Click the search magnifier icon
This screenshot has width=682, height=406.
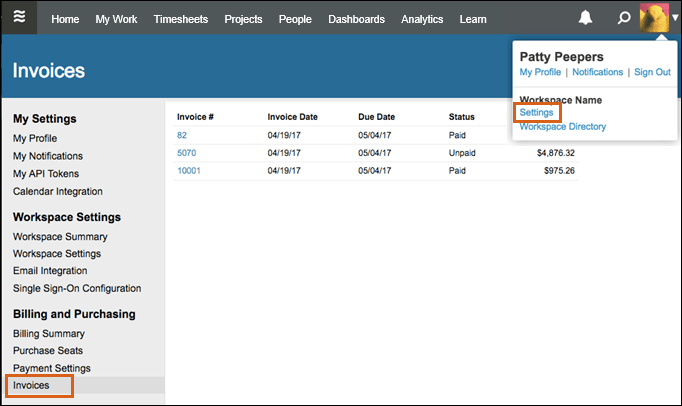click(x=624, y=19)
